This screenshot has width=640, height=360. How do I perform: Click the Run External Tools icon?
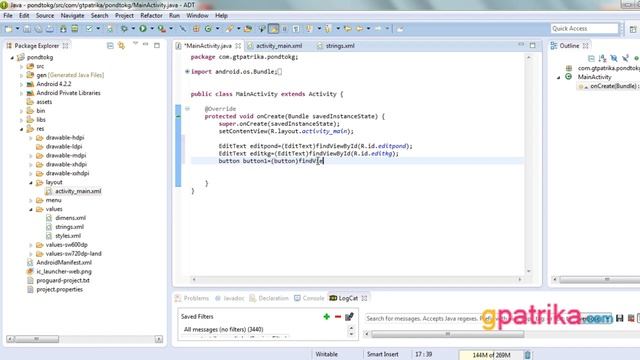(x=162, y=29)
